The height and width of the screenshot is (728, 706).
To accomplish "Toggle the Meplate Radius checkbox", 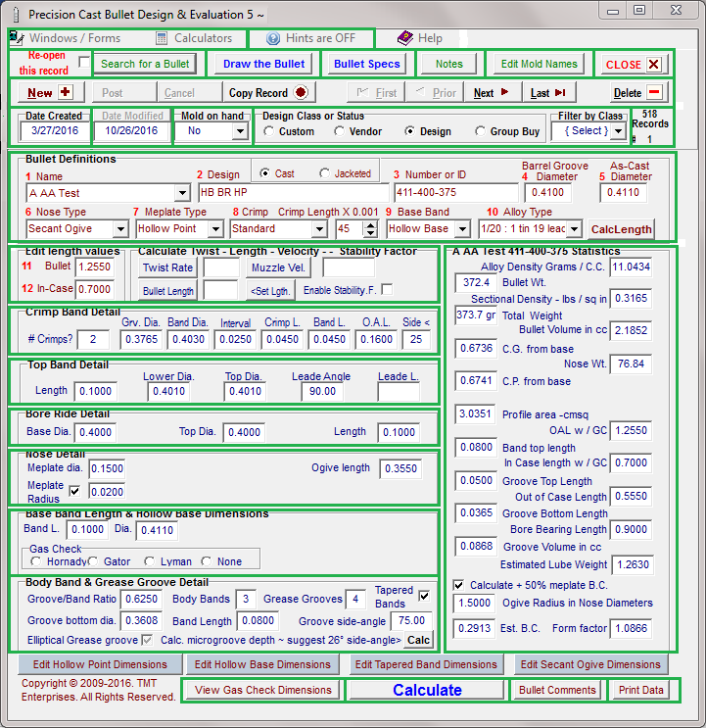I will (x=74, y=491).
